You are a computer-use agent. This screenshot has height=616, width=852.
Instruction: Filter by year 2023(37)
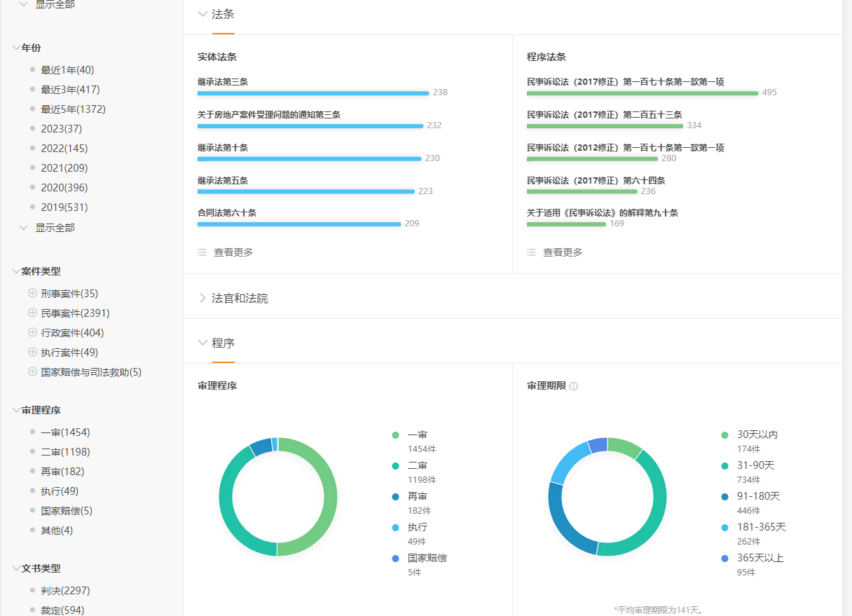click(62, 129)
